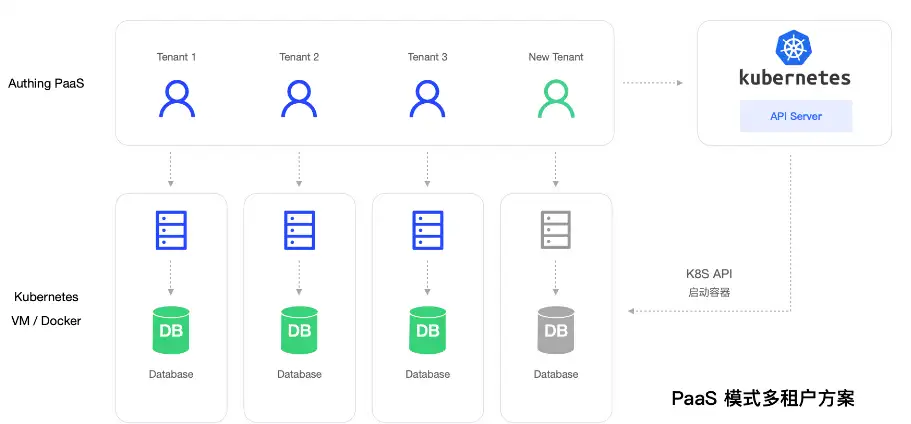Click the 'New Tenant' label
The image size is (911, 424).
pos(556,57)
